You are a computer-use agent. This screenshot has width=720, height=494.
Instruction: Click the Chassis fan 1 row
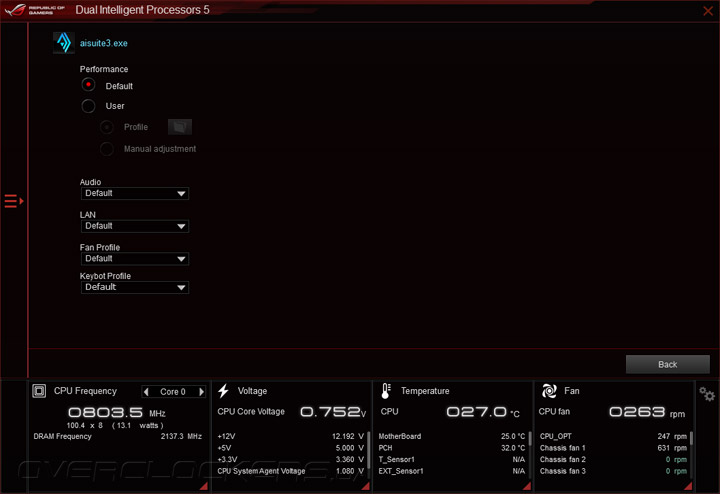pos(613,448)
